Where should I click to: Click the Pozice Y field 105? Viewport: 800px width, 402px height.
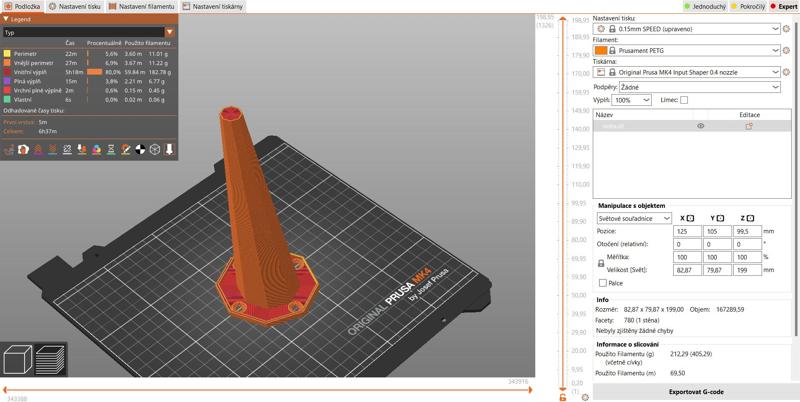coord(717,231)
